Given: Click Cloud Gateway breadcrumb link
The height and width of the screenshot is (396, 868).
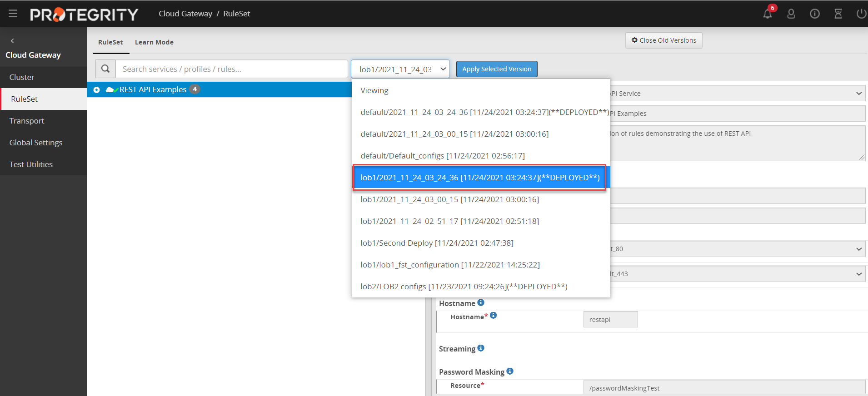Looking at the screenshot, I should click(x=185, y=14).
